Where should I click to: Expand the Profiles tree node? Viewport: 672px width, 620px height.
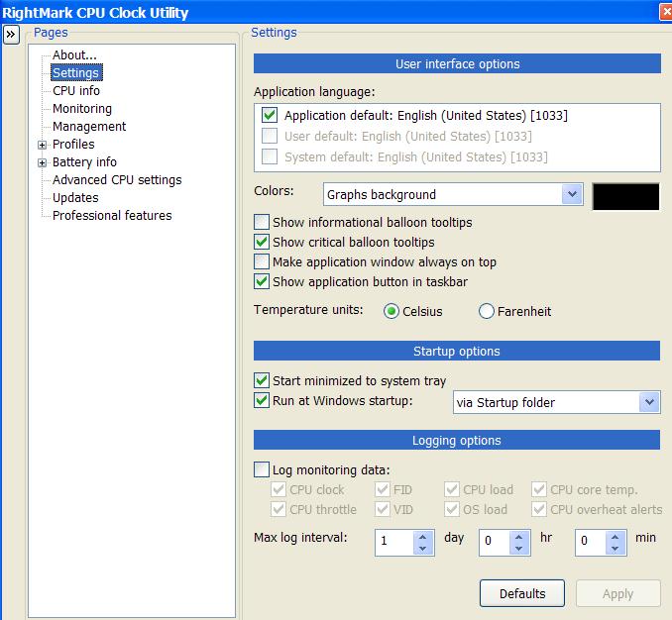pyautogui.click(x=42, y=145)
